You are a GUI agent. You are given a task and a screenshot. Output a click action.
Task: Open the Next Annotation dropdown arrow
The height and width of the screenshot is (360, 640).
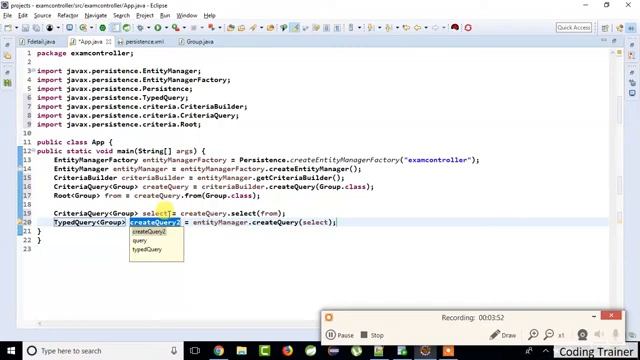tap(379, 28)
